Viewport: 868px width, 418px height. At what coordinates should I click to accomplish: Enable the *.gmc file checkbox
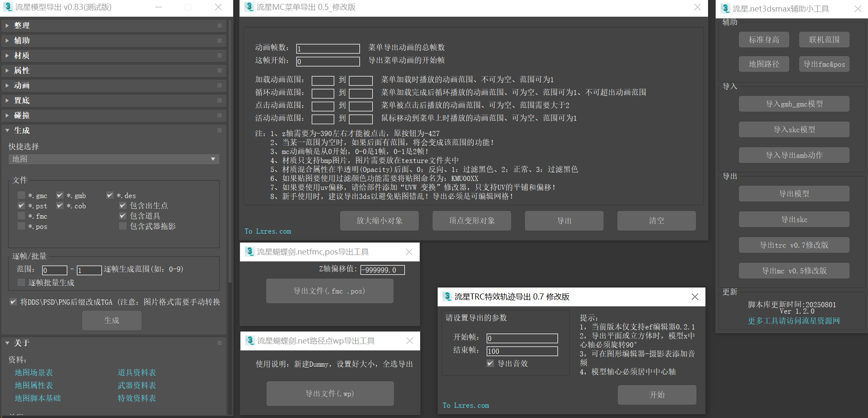tap(21, 196)
